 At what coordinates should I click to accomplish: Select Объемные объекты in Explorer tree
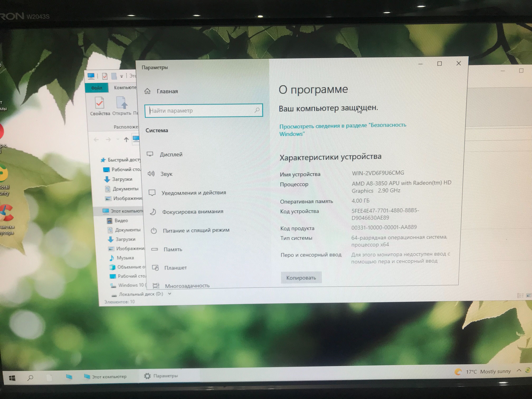click(127, 267)
